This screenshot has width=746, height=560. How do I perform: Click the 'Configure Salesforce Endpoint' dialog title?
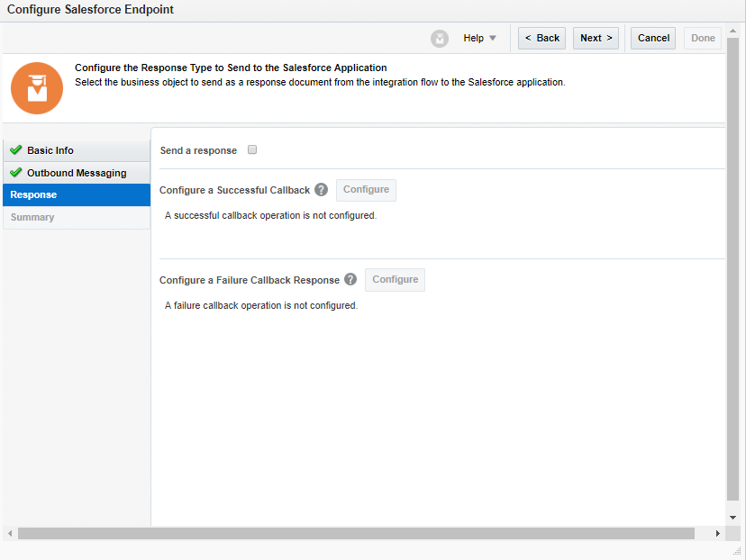coord(90,10)
